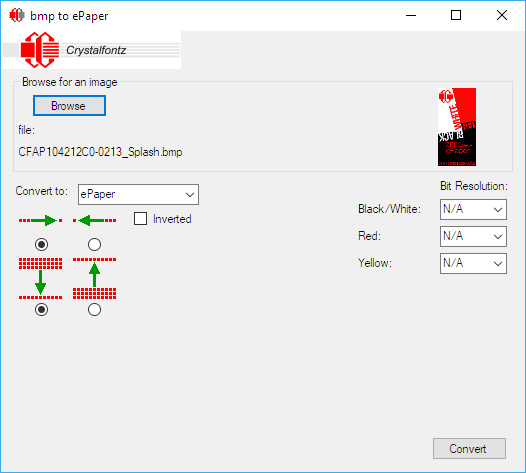This screenshot has width=526, height=473.
Task: Click the Crystalfontz logo banner
Action: click(x=91, y=50)
